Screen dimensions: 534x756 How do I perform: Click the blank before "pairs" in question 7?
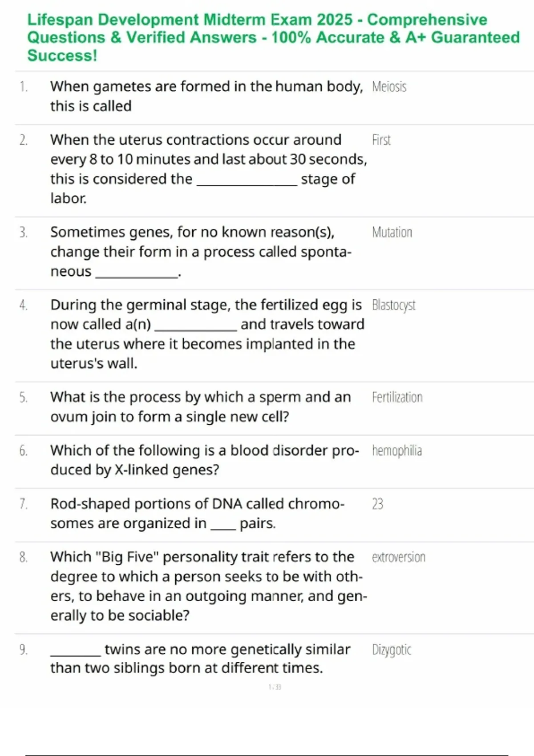coord(222,527)
